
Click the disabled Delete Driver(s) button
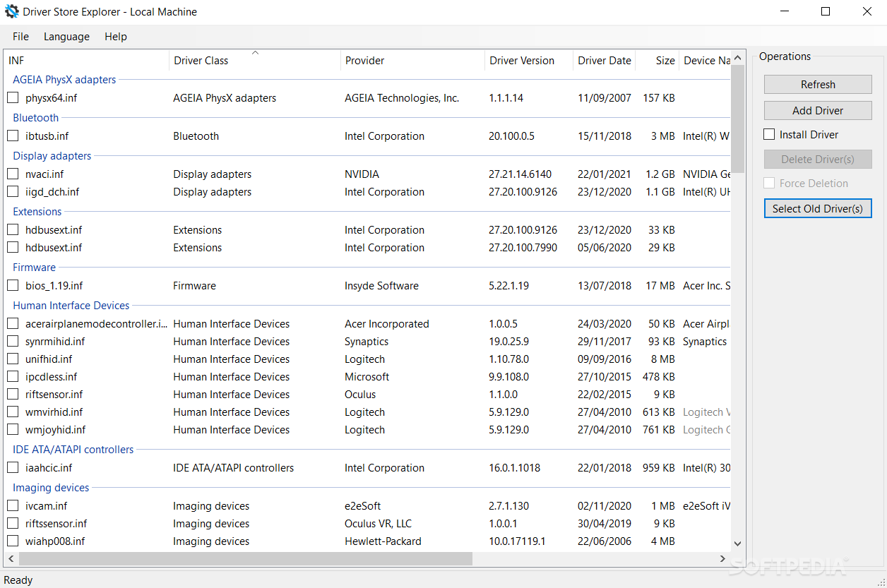[818, 160]
